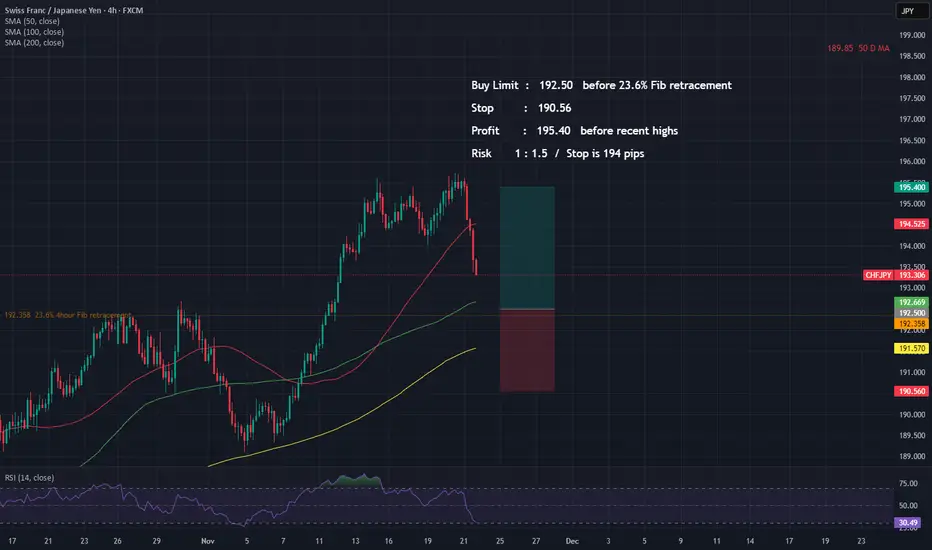Click the '29' date on time axis
The image size is (932, 550).
point(156,541)
